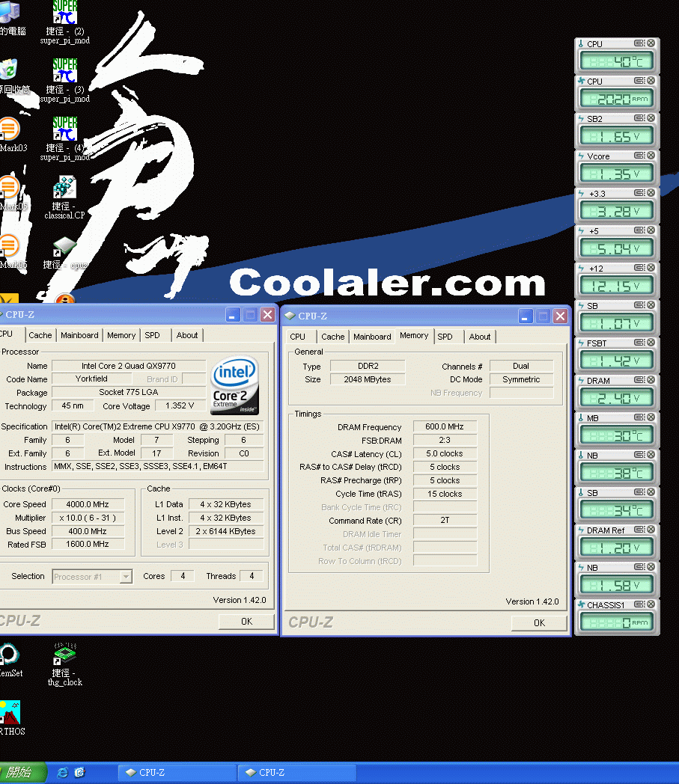Click the Multiplier x 10.0 field

coord(88,518)
